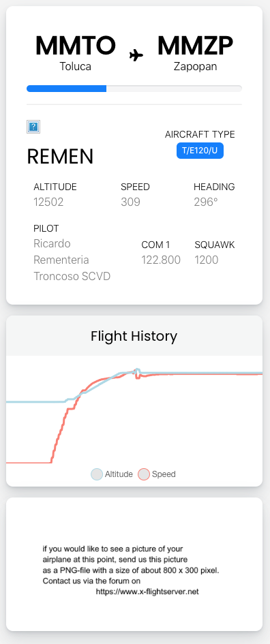This screenshot has width=270, height=644.
Task: Click the speed value 309
Action: click(130, 202)
